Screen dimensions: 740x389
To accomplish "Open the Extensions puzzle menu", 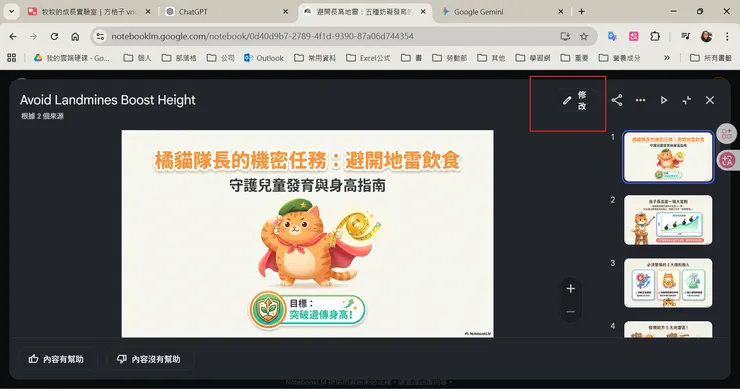I will (655, 36).
